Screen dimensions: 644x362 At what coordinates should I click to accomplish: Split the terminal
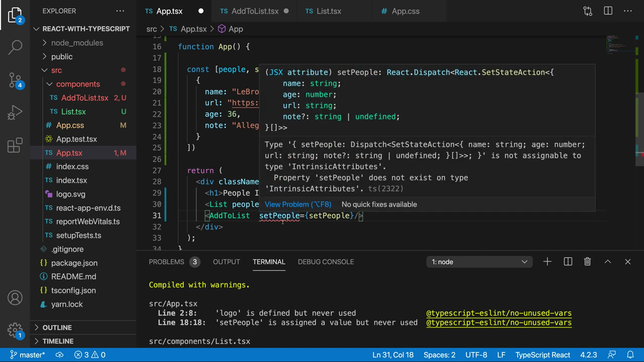[568, 261]
